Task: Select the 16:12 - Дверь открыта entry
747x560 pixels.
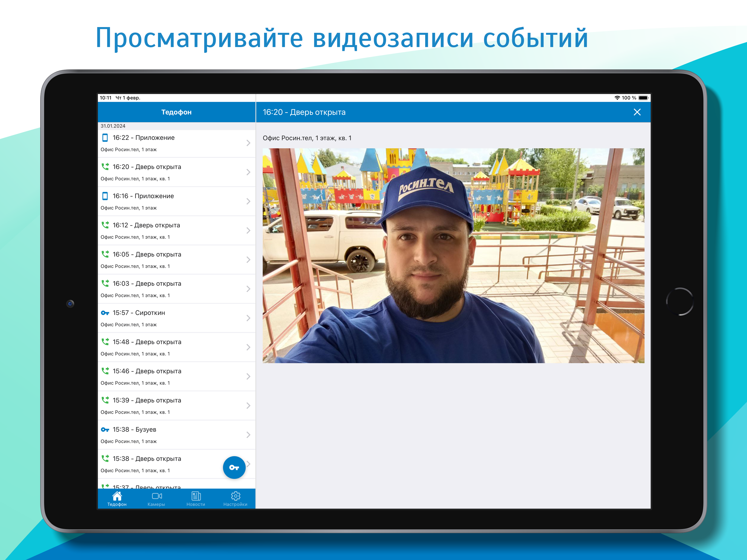Action: [176, 230]
